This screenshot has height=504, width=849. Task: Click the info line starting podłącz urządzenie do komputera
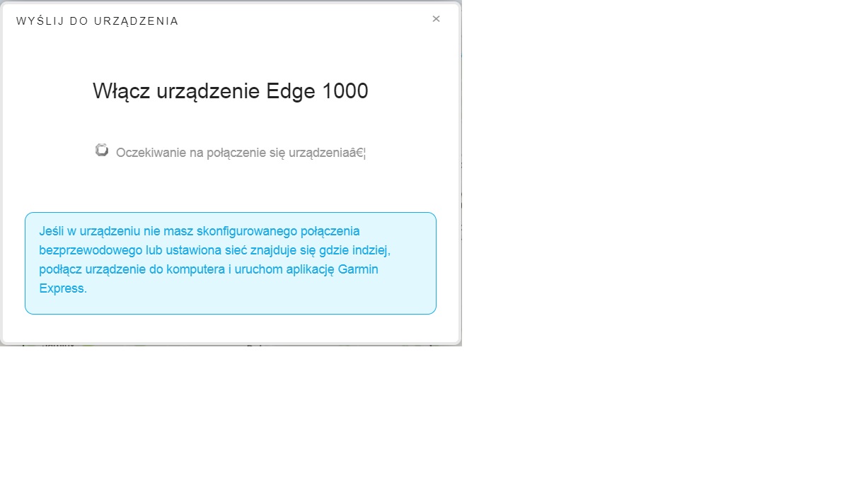209,269
